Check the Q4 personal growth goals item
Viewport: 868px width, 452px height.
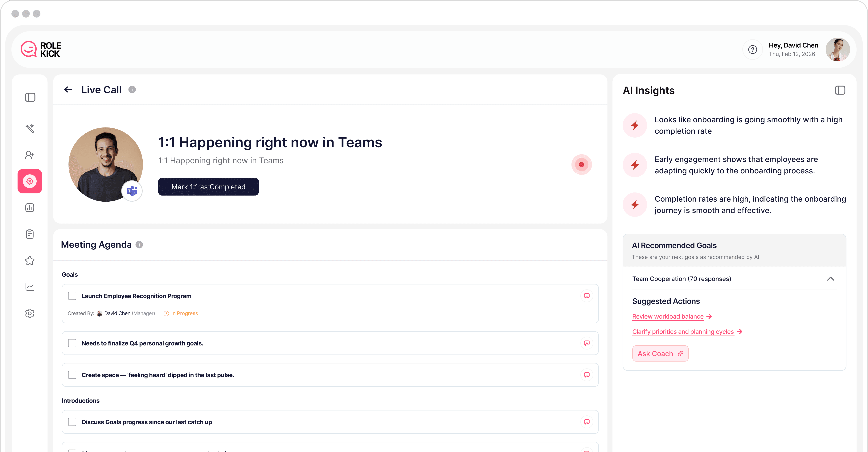tap(72, 343)
